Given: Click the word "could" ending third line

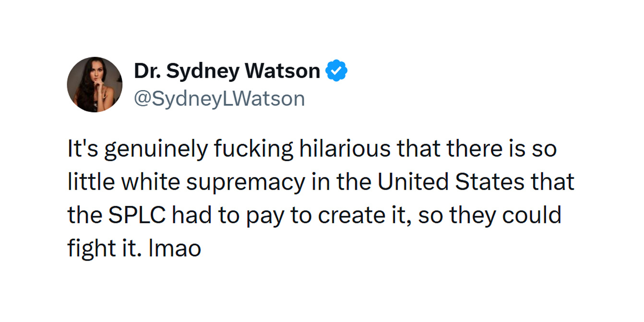Looking at the screenshot, I should (532, 216).
